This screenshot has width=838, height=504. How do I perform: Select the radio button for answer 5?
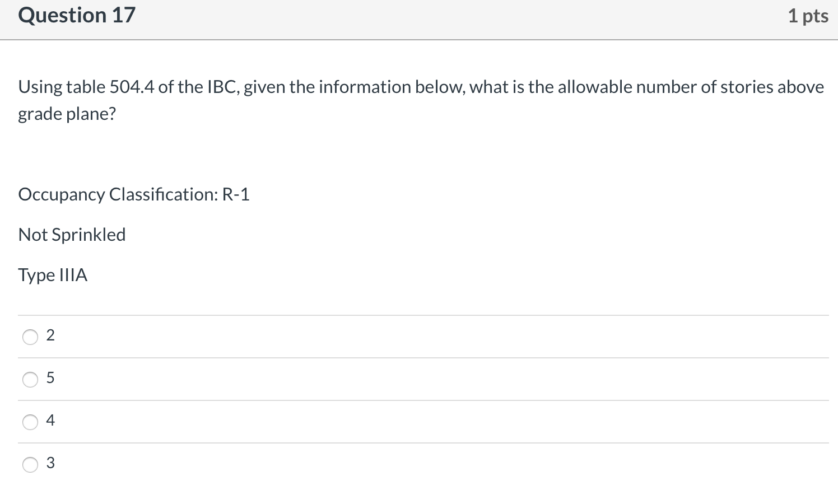click(x=30, y=379)
